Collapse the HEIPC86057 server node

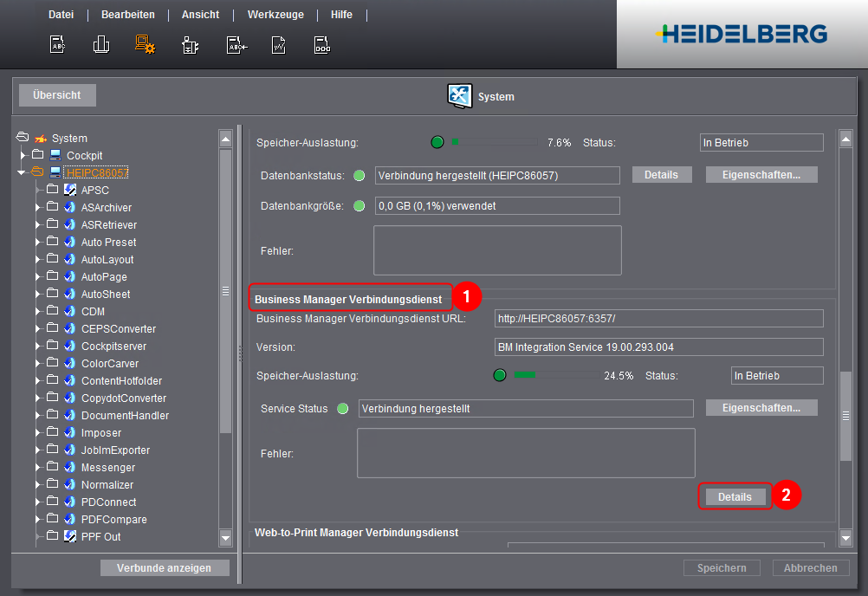pyautogui.click(x=23, y=172)
